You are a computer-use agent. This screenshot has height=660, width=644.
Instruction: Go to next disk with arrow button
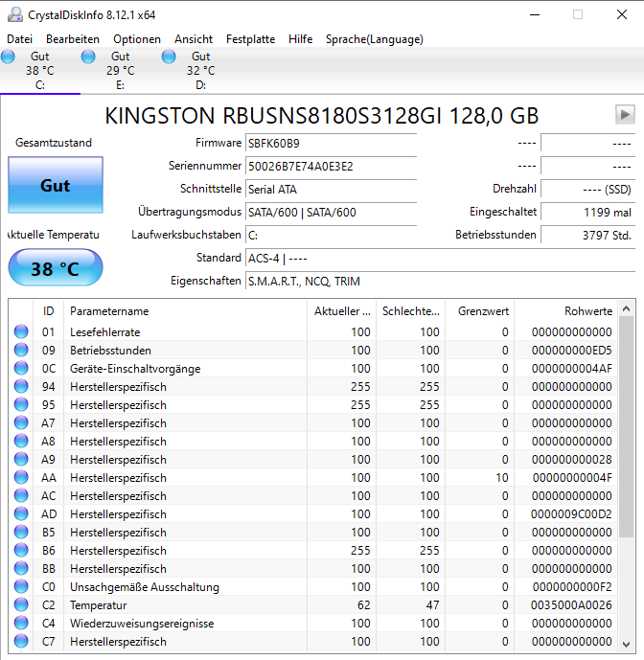(625, 115)
